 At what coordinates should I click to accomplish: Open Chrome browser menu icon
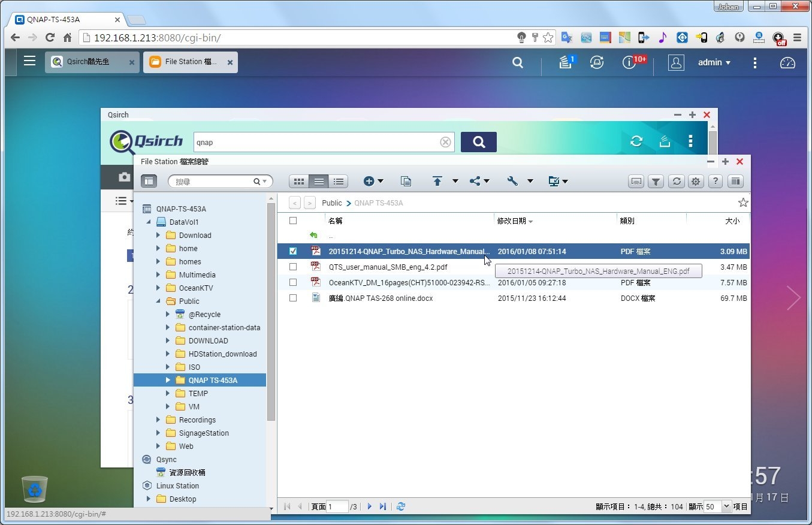(797, 37)
